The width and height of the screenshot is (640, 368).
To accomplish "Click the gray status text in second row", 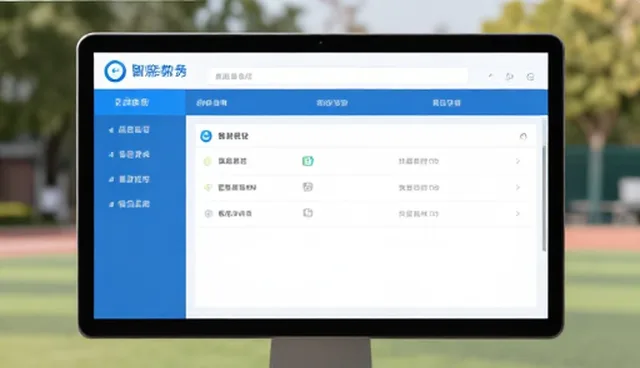I will point(418,188).
